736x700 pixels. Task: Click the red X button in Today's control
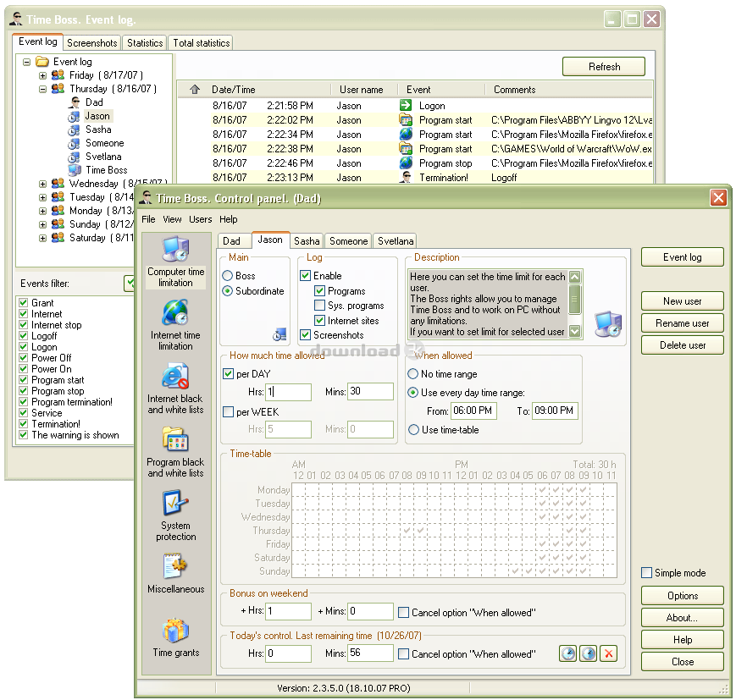(608, 653)
